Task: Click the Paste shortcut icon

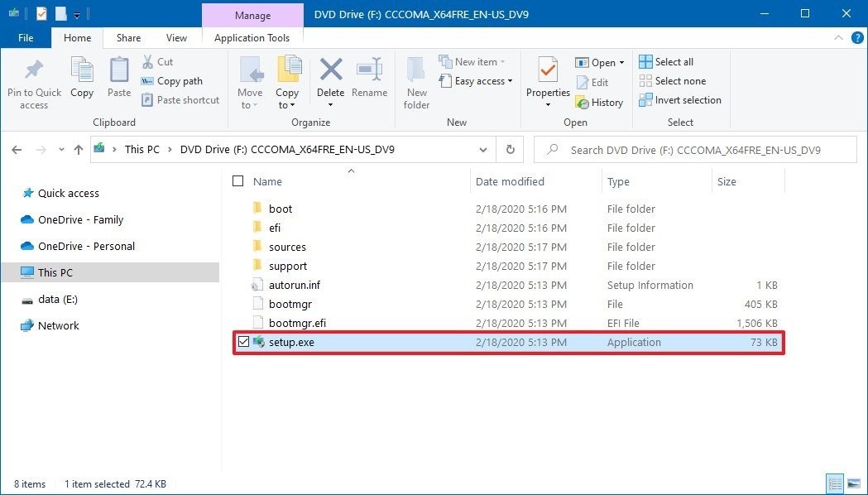Action: [x=147, y=99]
